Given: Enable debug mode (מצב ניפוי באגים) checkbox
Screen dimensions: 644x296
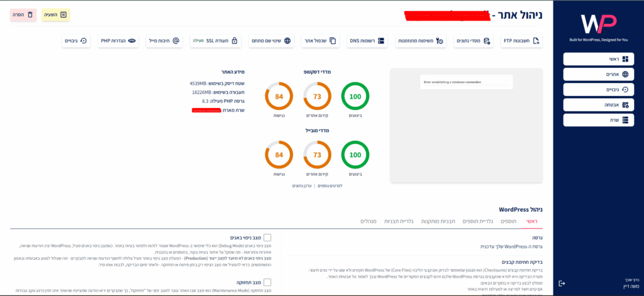Looking at the screenshot, I should (267, 238).
